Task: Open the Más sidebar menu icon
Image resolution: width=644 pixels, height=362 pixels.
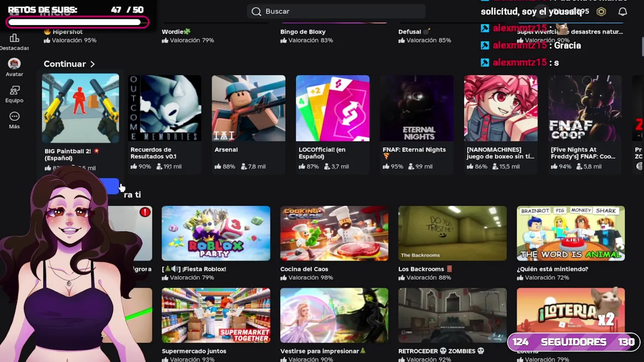Action: pyautogui.click(x=14, y=116)
